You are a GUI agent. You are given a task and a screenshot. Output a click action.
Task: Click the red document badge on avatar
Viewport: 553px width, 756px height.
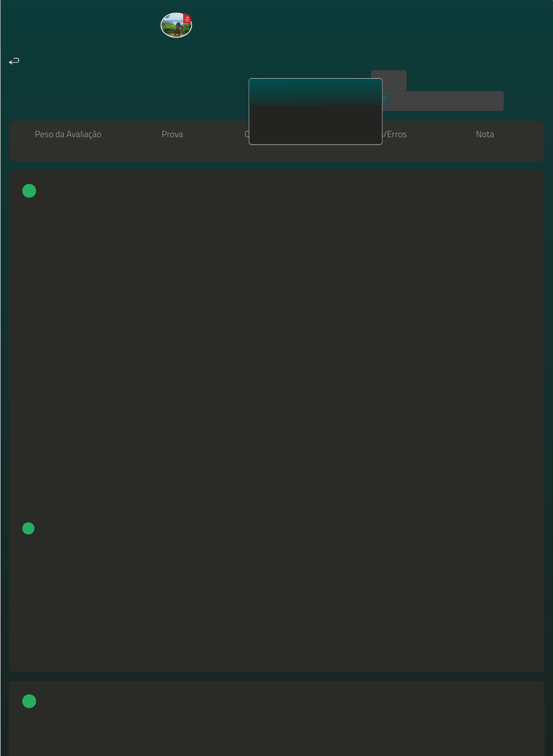click(x=187, y=18)
